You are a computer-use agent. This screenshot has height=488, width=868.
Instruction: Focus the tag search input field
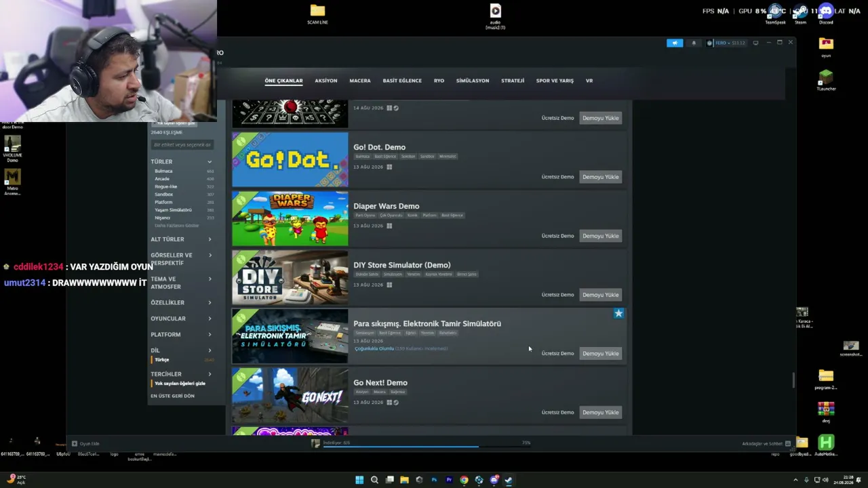tap(182, 145)
